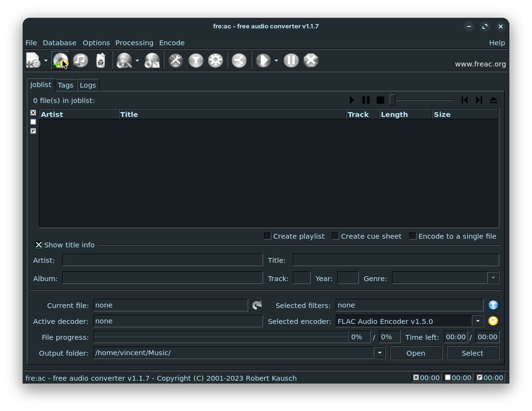The image size is (532, 411).
Task: Click the add audio files toolbar icon
Action: [x=33, y=61]
